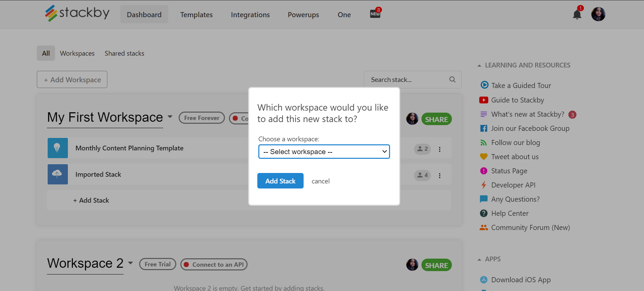Screen dimensions: 644x291
Task: Click the Facebook icon
Action: [x=484, y=128]
